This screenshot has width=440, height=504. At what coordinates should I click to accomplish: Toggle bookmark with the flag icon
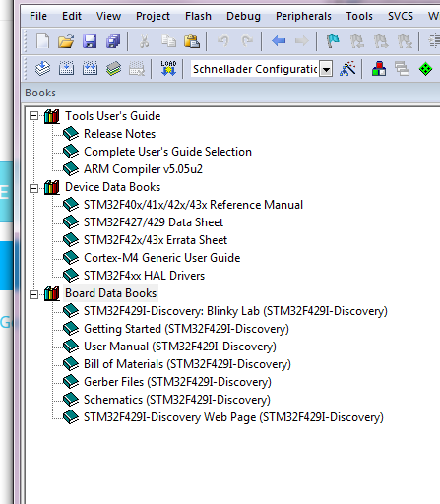pyautogui.click(x=333, y=41)
